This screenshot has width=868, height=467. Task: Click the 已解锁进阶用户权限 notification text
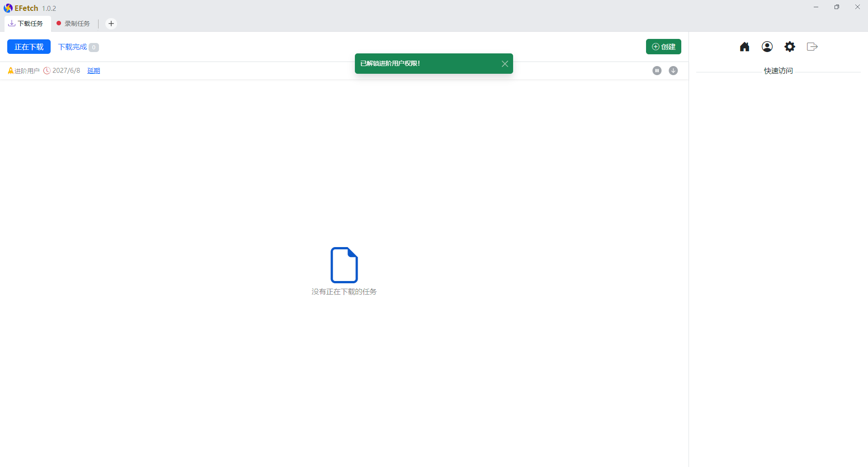coord(390,63)
